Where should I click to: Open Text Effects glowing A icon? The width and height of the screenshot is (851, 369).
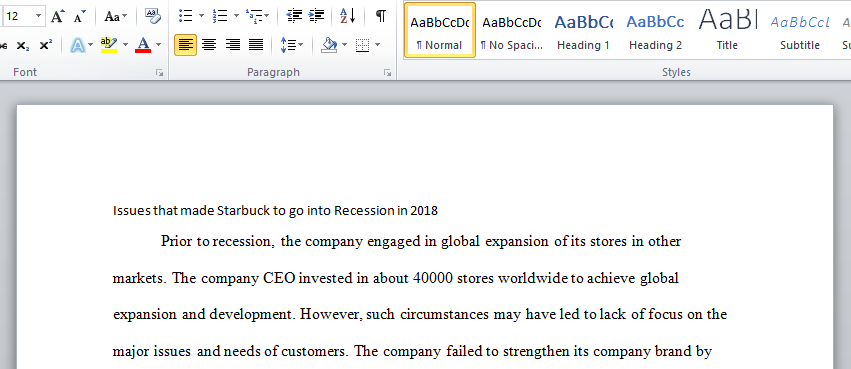(x=78, y=45)
